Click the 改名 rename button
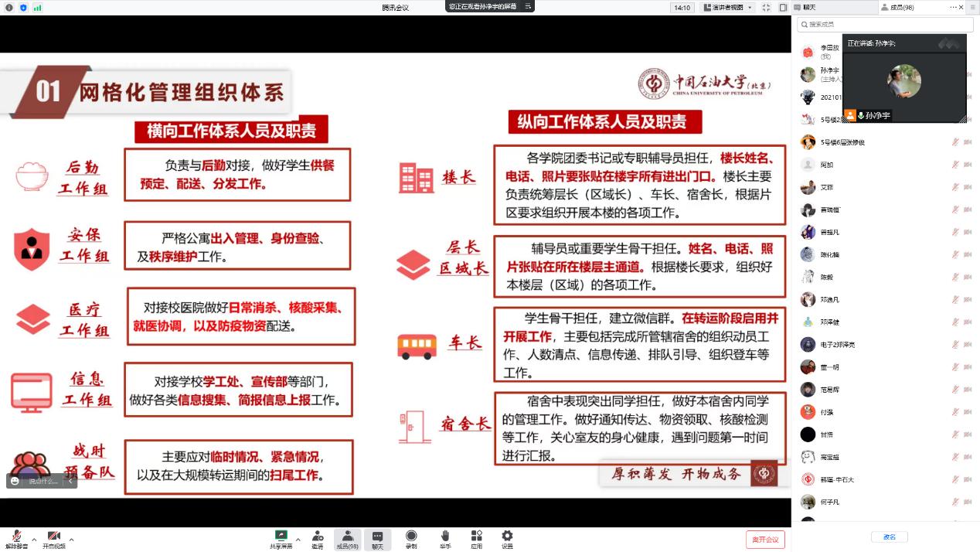The height and width of the screenshot is (552, 980). (x=890, y=537)
